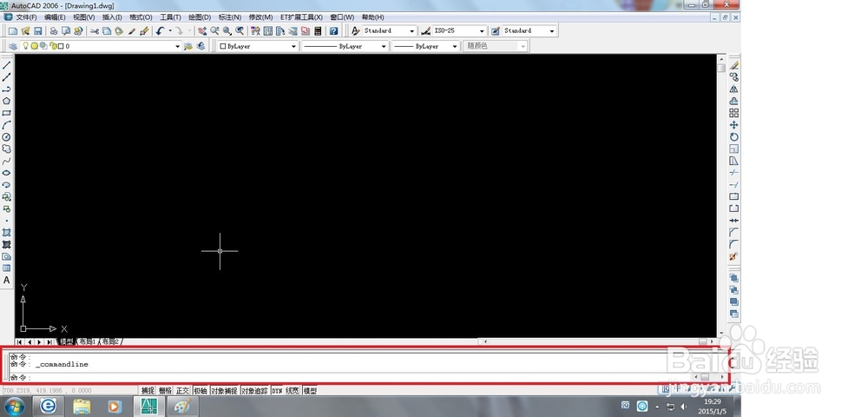Screen dimensions: 868x417
Task: Click the Explode modify tool
Action: 734,256
